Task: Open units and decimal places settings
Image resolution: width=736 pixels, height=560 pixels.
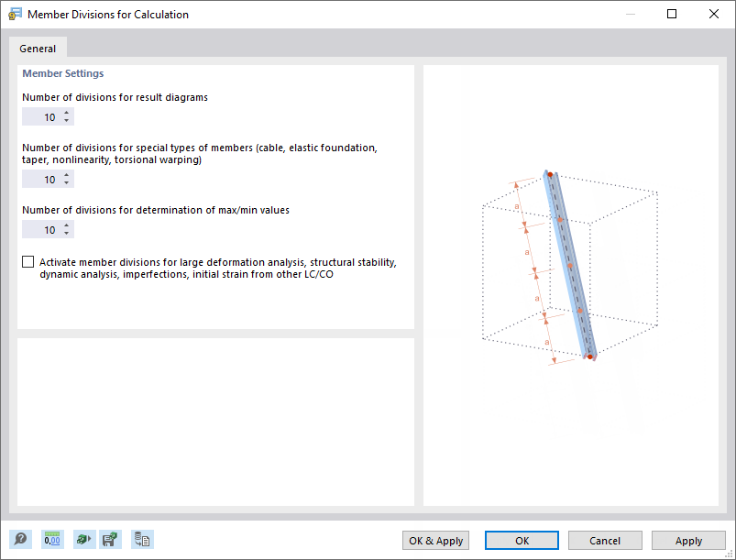Action: coord(52,539)
